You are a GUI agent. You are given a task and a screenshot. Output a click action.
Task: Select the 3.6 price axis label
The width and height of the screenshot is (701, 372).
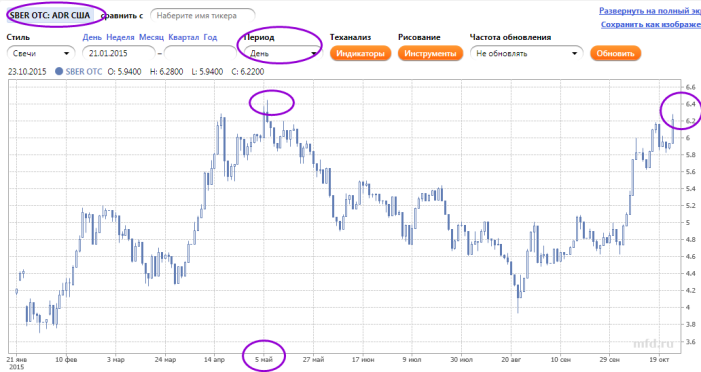pyautogui.click(x=691, y=342)
